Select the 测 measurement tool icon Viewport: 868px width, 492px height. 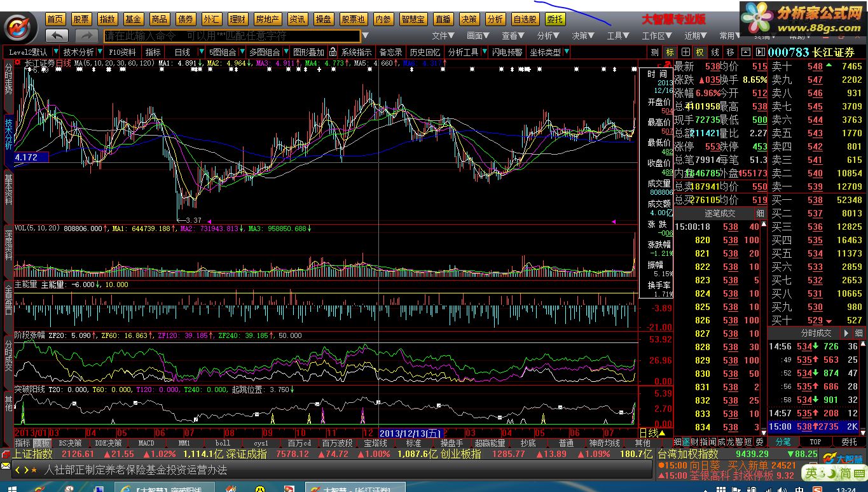pos(655,52)
